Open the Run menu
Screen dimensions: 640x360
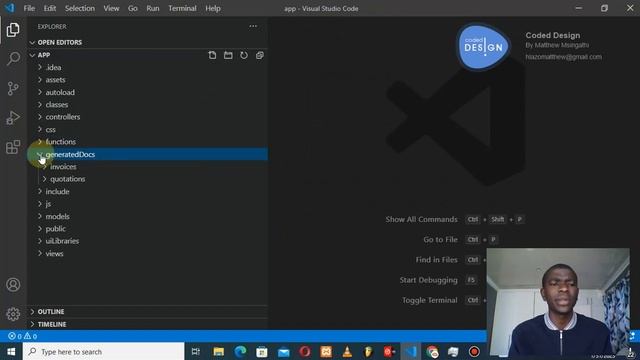(x=153, y=8)
